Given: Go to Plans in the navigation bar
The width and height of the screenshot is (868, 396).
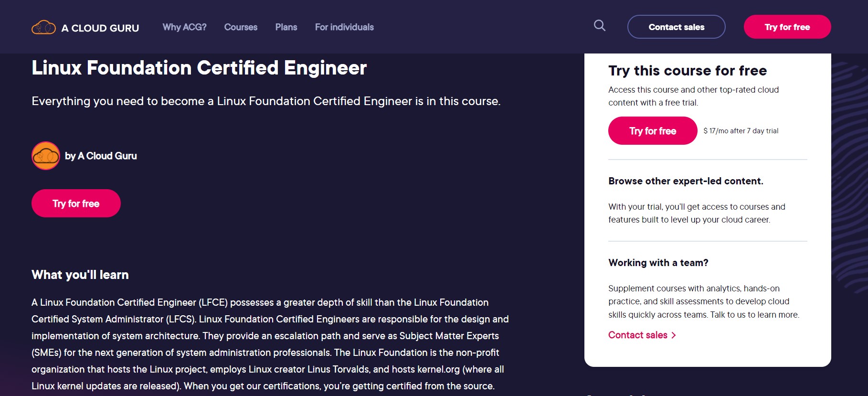Looking at the screenshot, I should (286, 27).
